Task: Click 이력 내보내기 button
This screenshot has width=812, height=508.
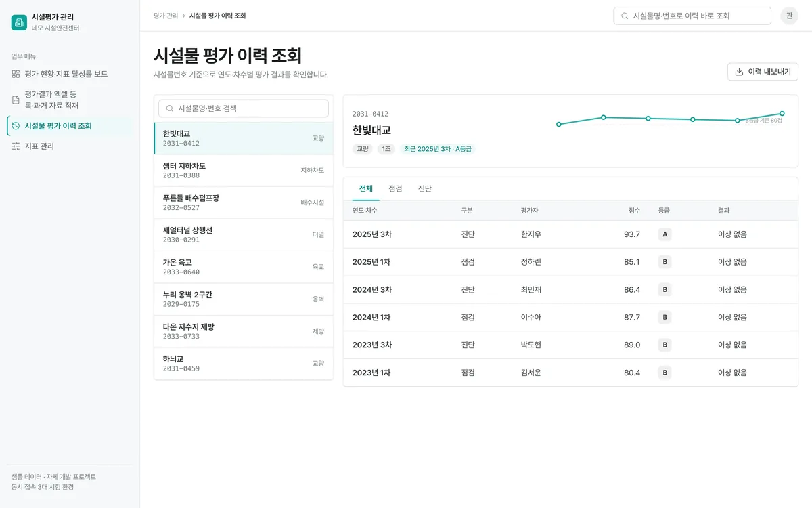Action: [763, 72]
